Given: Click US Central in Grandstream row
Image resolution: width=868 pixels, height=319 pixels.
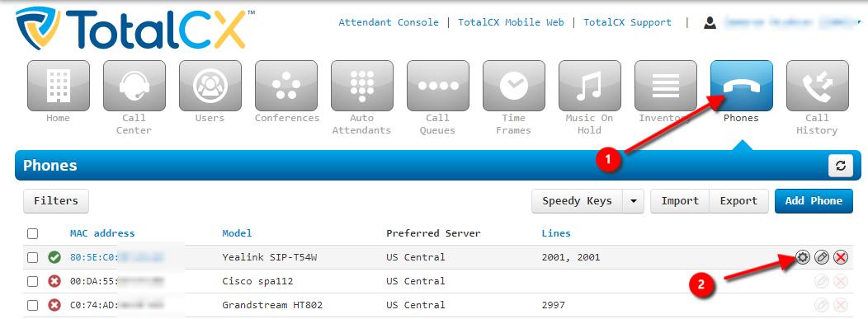Looking at the screenshot, I should [x=416, y=305].
